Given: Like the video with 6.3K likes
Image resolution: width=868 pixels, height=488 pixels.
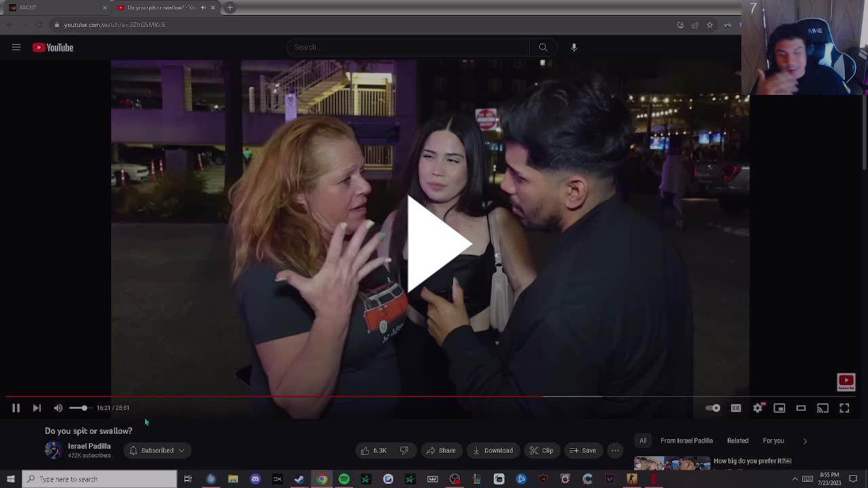Looking at the screenshot, I should pyautogui.click(x=374, y=450).
